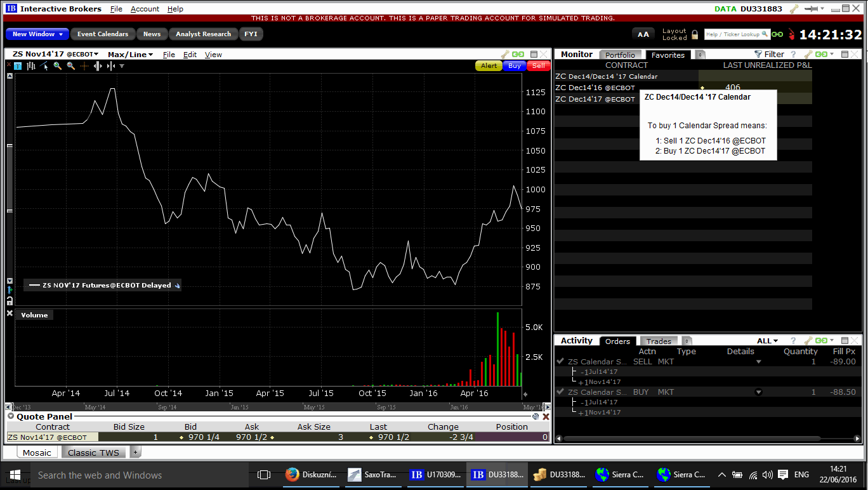This screenshot has height=490, width=868.
Task: Open chart window configuration wrench
Action: click(x=505, y=55)
